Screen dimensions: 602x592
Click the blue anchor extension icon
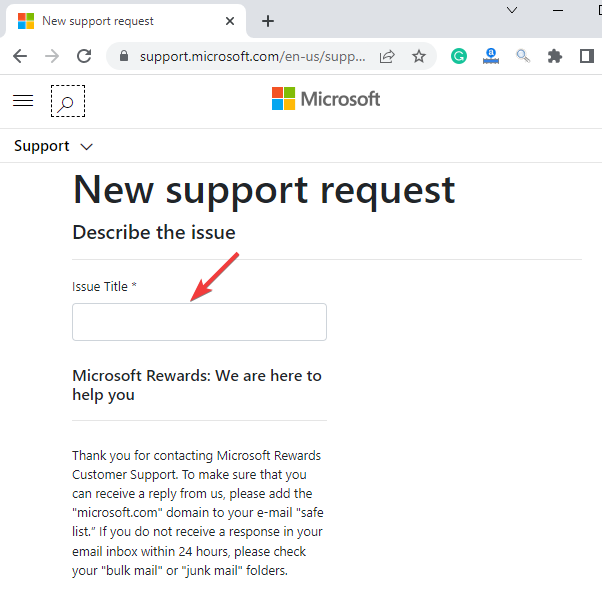pyautogui.click(x=491, y=56)
